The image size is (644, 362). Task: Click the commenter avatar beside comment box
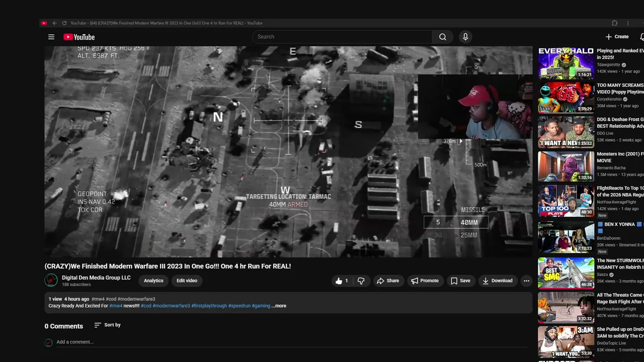(x=48, y=342)
